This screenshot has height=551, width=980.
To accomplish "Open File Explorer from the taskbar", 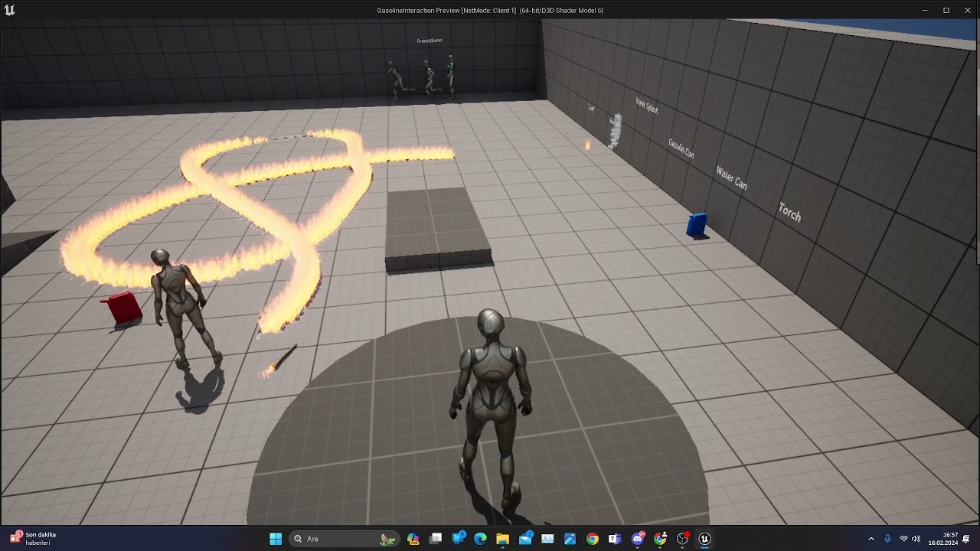I will pos(502,539).
